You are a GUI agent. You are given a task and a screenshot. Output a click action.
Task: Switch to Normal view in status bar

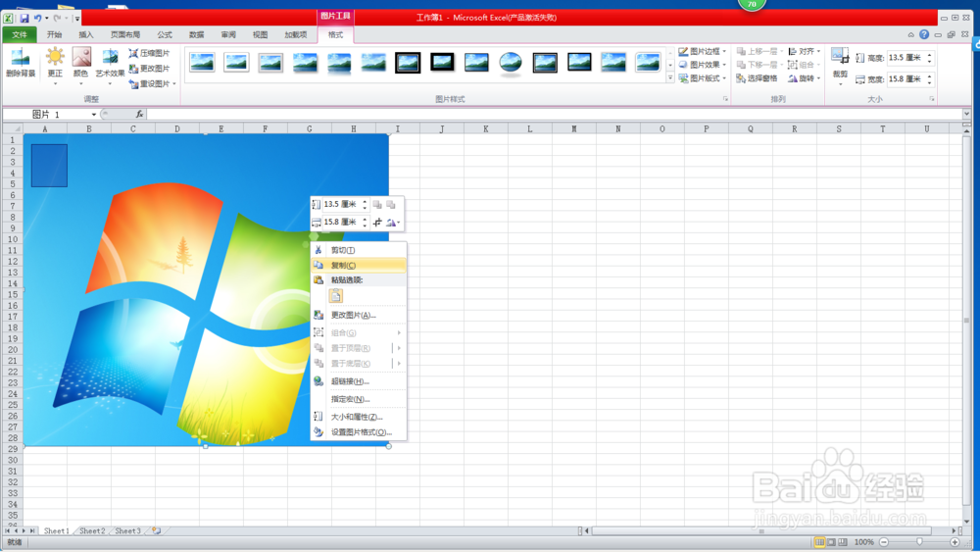[819, 542]
